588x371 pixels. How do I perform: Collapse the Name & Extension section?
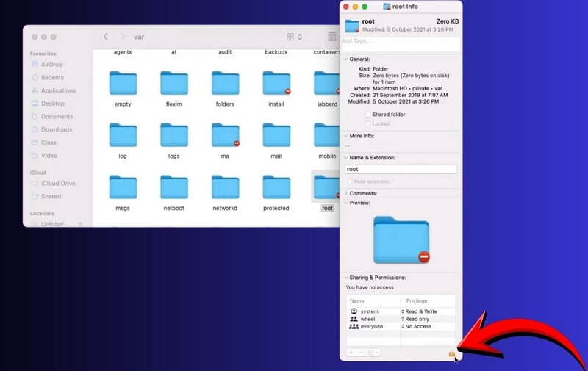(x=345, y=158)
